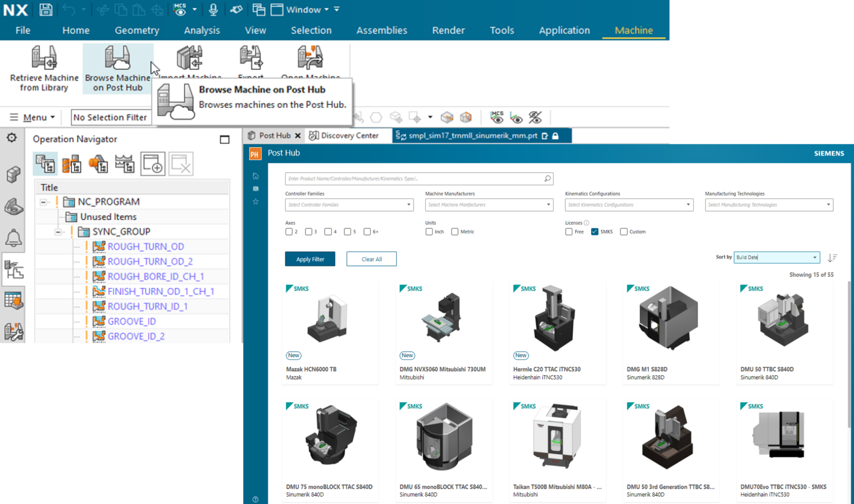The height and width of the screenshot is (504, 854).
Task: Click the Apply Filter button
Action: [x=310, y=258]
